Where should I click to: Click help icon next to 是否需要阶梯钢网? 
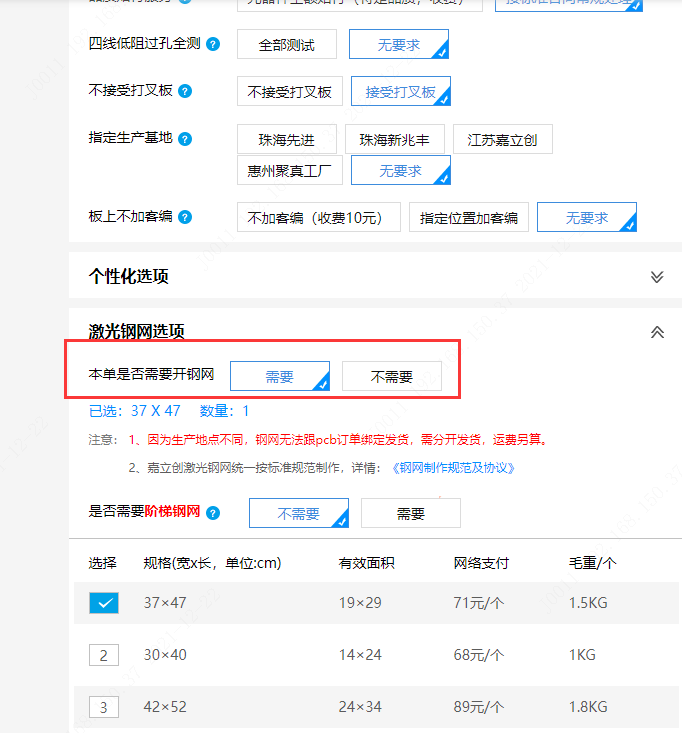pyautogui.click(x=213, y=513)
